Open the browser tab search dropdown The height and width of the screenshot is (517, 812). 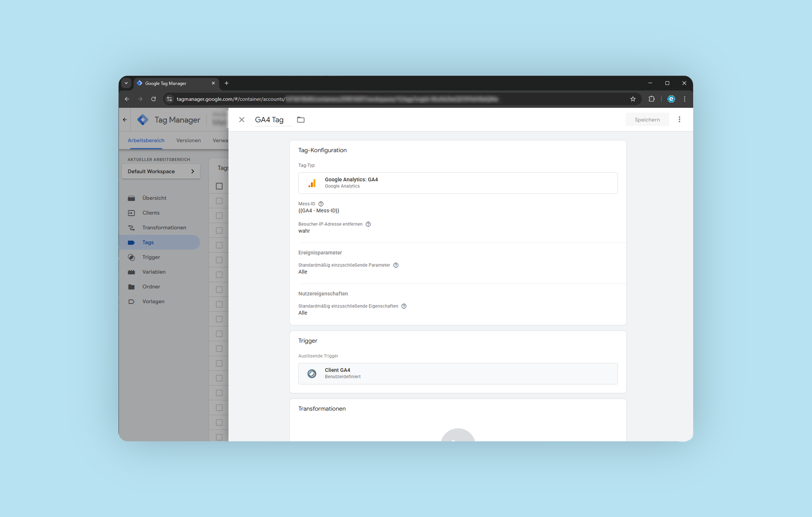(x=126, y=83)
